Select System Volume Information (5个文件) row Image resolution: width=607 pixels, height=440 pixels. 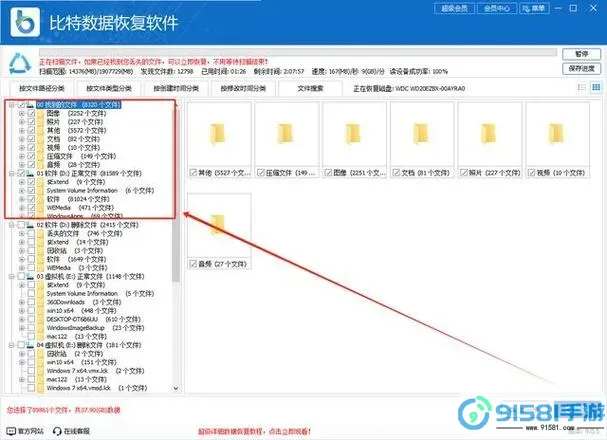pos(100,294)
